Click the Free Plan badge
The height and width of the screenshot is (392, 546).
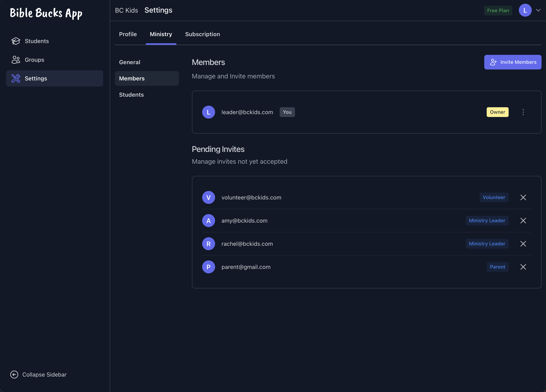(x=498, y=11)
